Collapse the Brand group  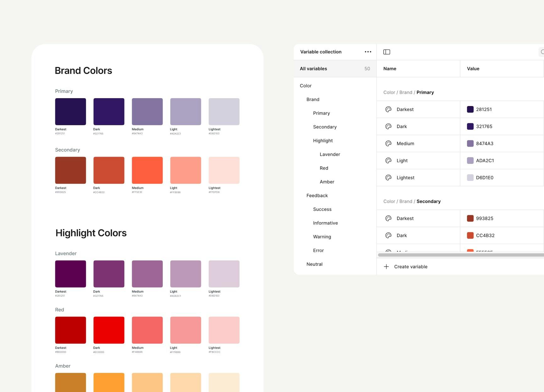pyautogui.click(x=313, y=99)
